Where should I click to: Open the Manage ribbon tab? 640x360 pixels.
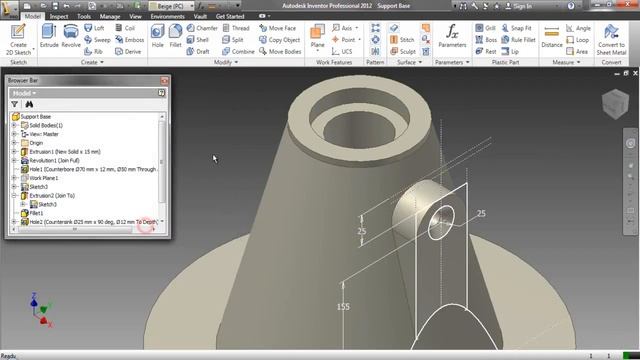coord(110,16)
